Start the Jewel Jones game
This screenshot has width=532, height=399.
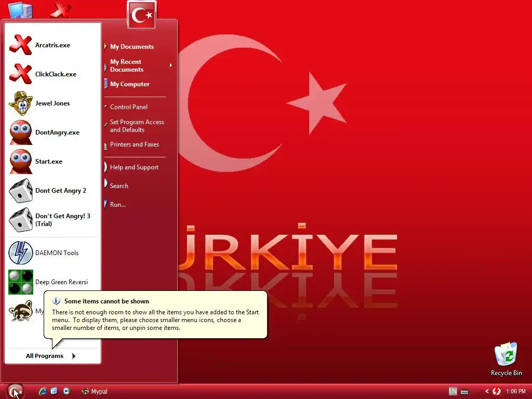(52, 103)
